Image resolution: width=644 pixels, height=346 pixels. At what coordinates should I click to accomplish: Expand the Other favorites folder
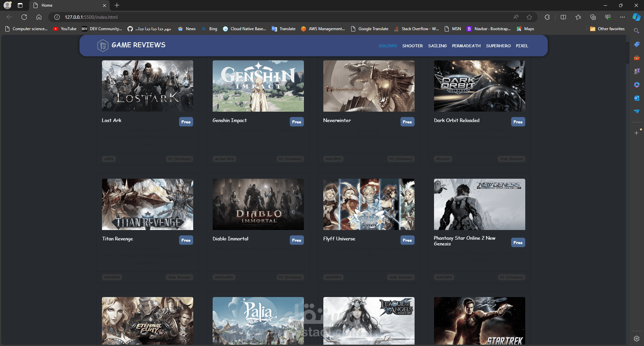tap(607, 29)
